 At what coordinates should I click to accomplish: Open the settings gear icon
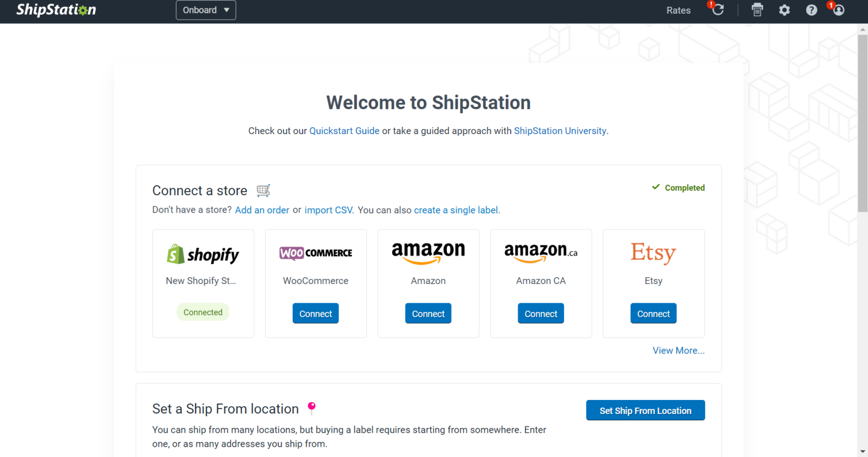784,10
